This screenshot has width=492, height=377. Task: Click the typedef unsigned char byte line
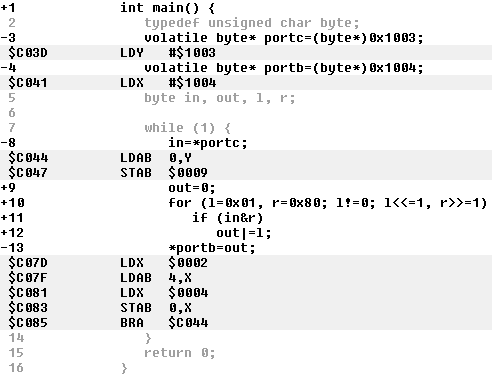(x=252, y=23)
